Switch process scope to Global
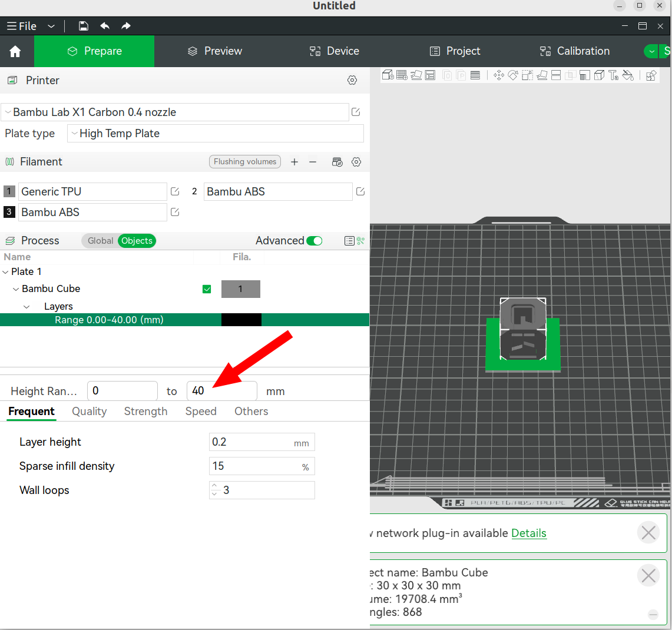The height and width of the screenshot is (630, 672). pyautogui.click(x=100, y=241)
